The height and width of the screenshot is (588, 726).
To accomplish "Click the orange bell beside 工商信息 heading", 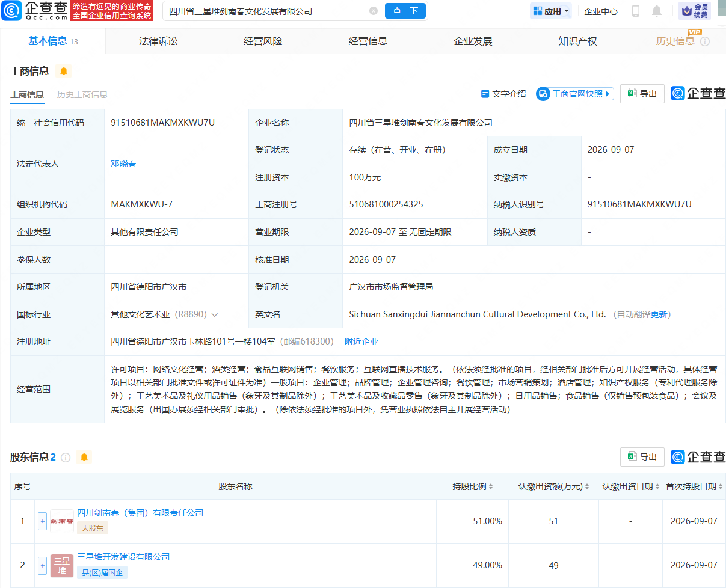I will (64, 71).
